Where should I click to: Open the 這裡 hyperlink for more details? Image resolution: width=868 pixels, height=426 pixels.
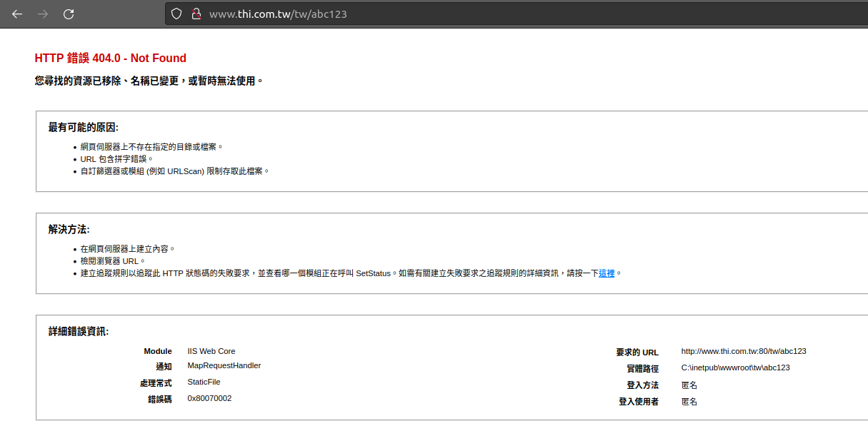click(607, 273)
